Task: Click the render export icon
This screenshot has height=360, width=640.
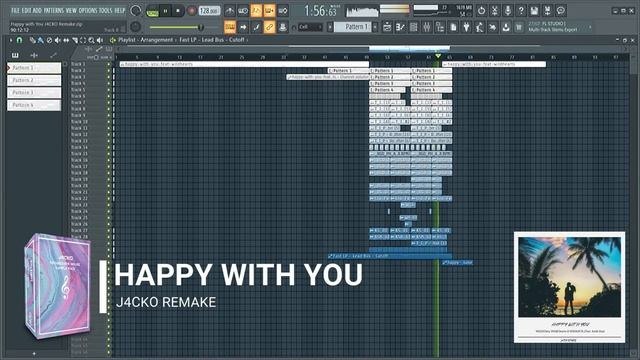Action: pyautogui.click(x=547, y=11)
